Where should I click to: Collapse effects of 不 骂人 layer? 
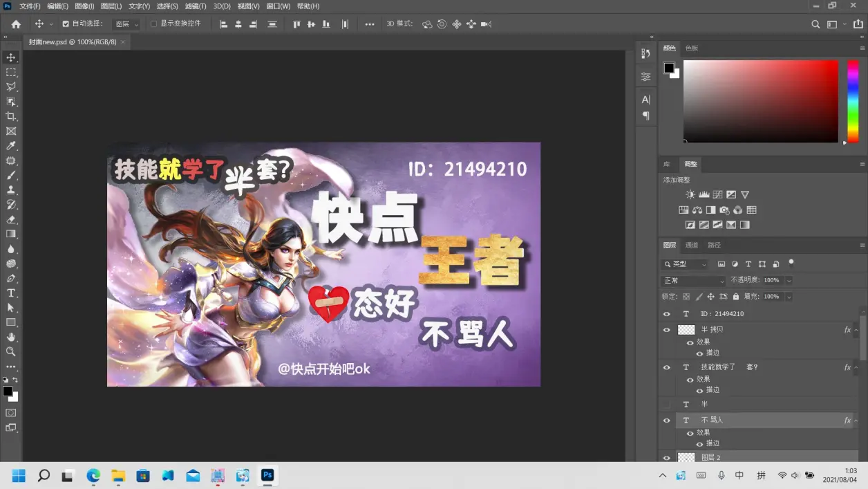[x=856, y=421]
